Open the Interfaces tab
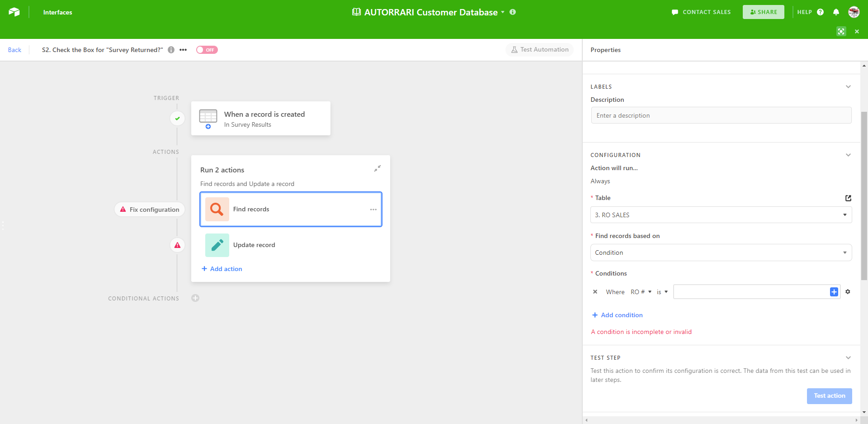 (57, 12)
